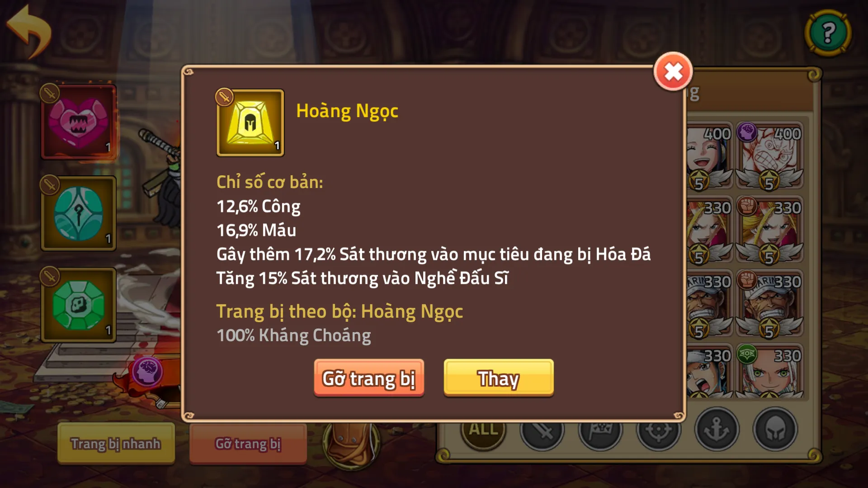Select the sword filter tab
The image size is (868, 488).
click(x=542, y=430)
